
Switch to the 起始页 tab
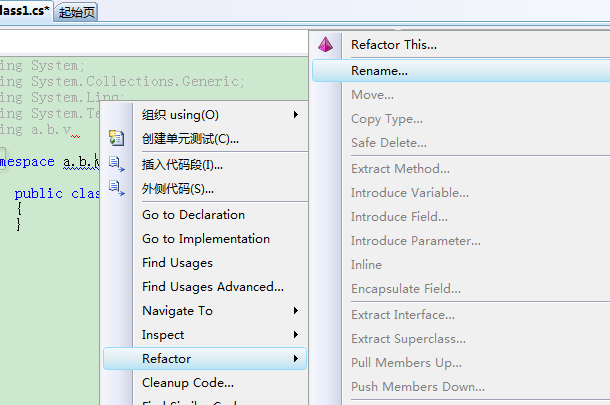(x=78, y=12)
